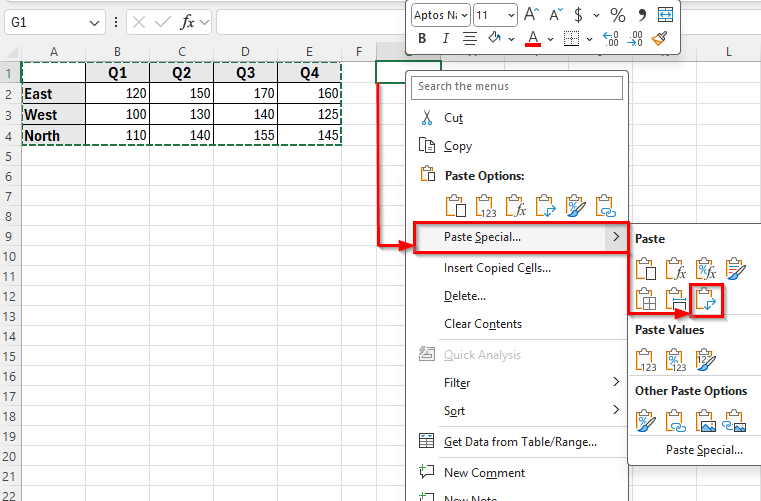Open accounting format dropdown arrow
The width and height of the screenshot is (761, 501).
(x=596, y=16)
